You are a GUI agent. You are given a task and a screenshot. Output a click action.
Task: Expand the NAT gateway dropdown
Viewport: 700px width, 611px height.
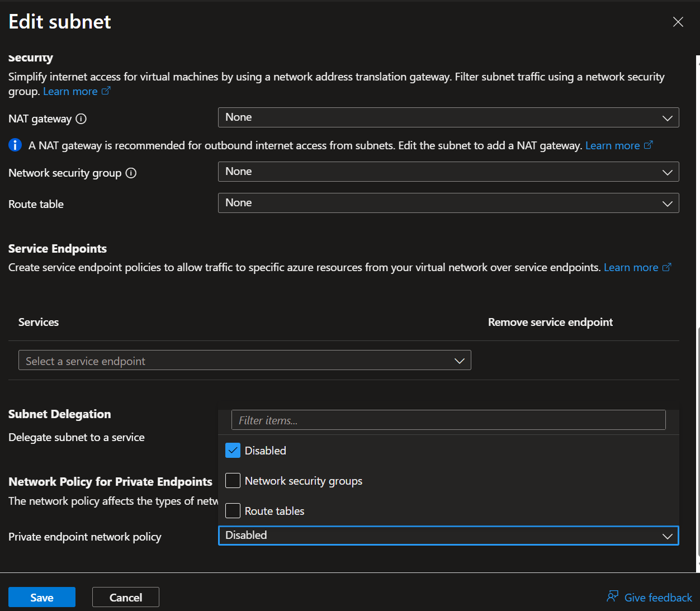448,117
